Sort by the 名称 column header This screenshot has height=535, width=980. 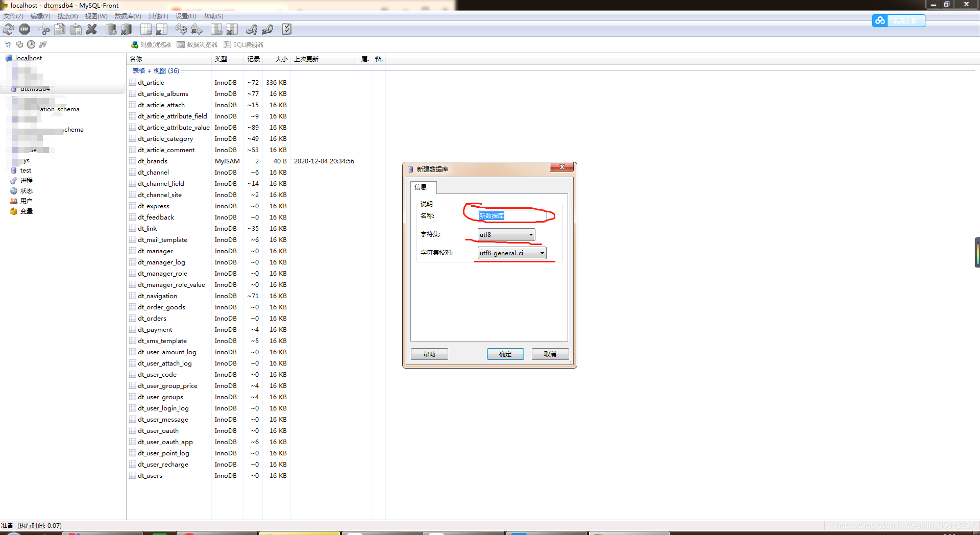(169, 59)
